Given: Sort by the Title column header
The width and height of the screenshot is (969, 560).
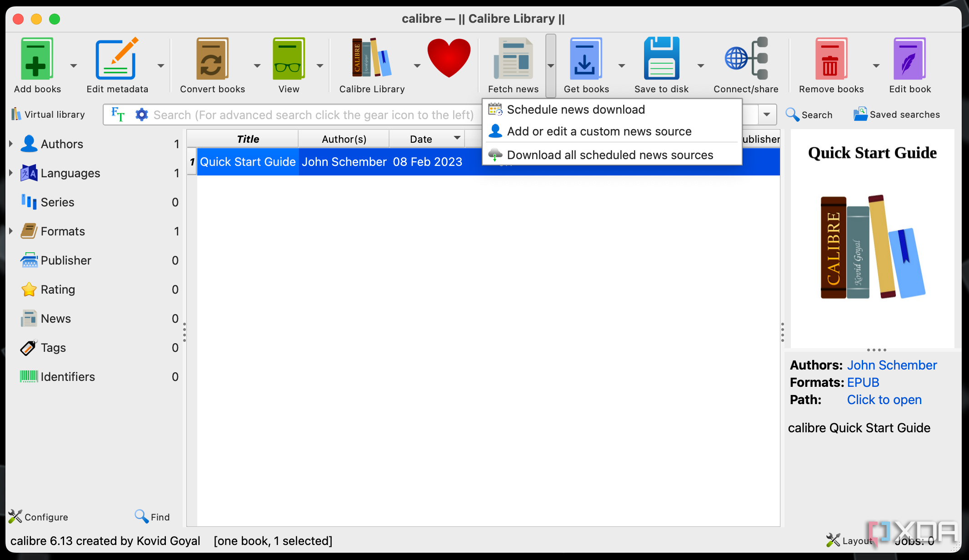Looking at the screenshot, I should [x=248, y=139].
